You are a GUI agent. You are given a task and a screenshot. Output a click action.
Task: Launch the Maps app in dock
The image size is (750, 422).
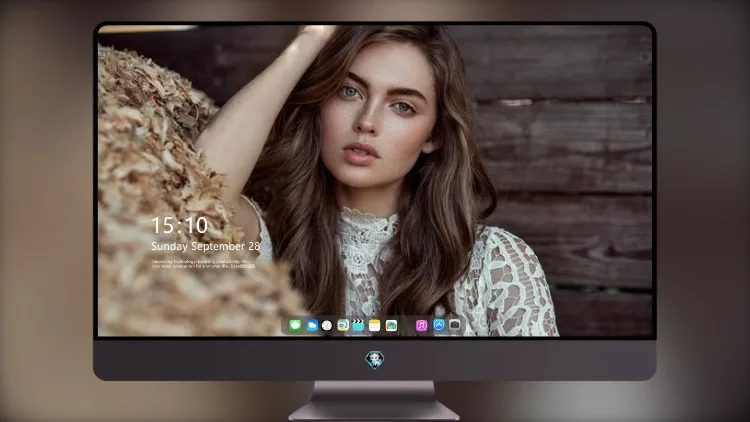(x=343, y=326)
